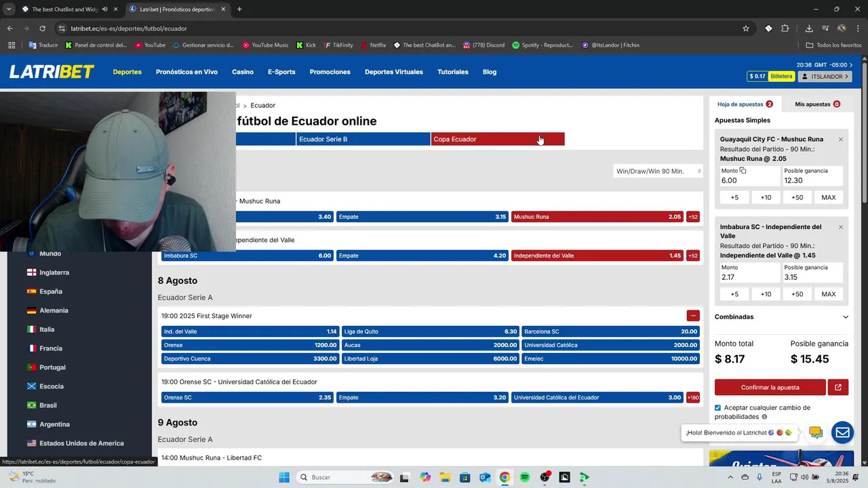Viewport: 868px width, 488px height.
Task: Switch to Mis apuestas tab
Action: tap(817, 104)
